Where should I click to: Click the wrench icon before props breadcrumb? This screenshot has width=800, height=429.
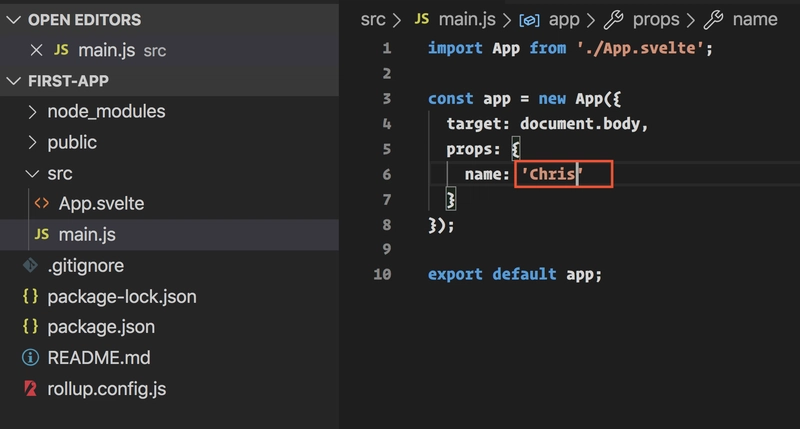[x=613, y=19]
